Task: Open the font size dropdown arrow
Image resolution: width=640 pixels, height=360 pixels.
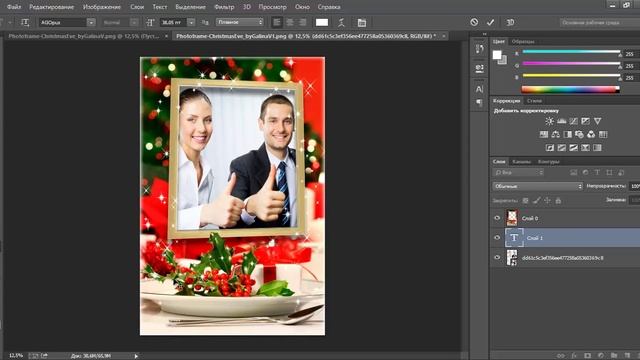Action: click(x=191, y=22)
